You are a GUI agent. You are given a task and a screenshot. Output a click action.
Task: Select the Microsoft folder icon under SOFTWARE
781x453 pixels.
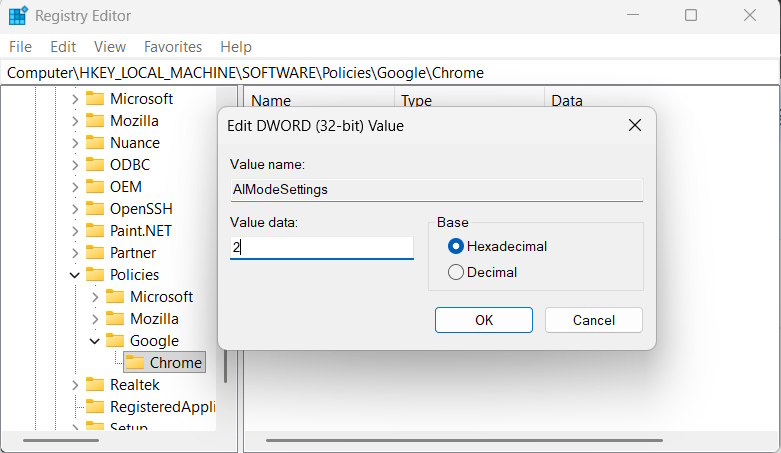95,98
